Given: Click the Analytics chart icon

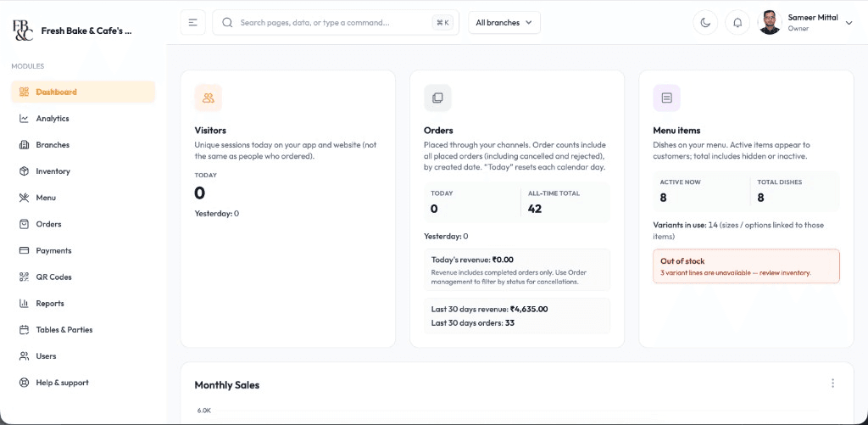Looking at the screenshot, I should tap(24, 119).
